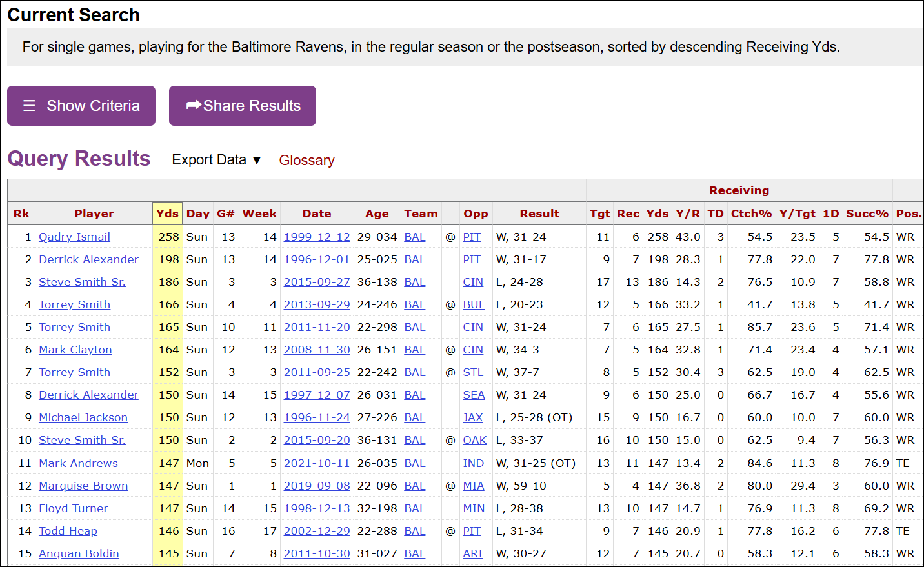Open Michael Jackson player link
This screenshot has width=924, height=567.
click(x=83, y=417)
